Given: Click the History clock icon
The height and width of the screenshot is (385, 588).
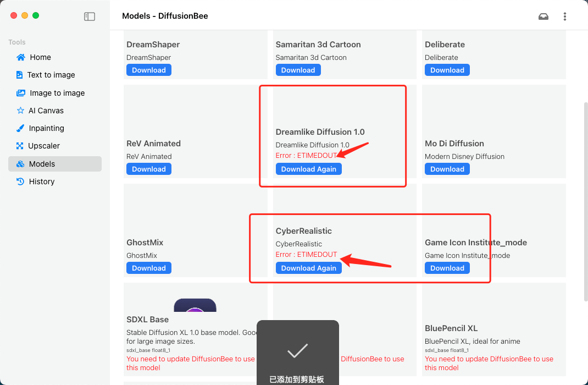Looking at the screenshot, I should [20, 182].
